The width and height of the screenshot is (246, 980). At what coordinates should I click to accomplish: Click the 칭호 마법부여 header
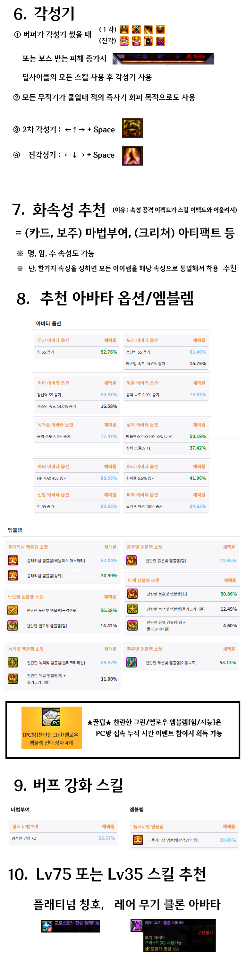[25, 826]
